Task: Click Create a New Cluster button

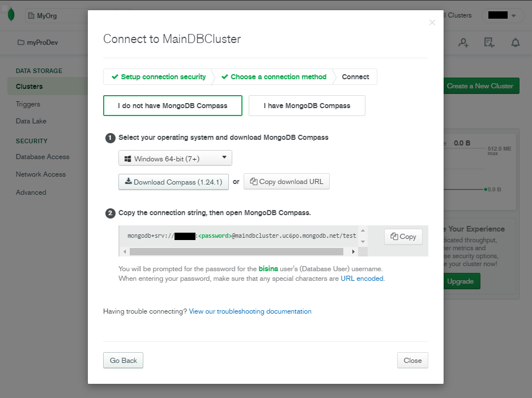Action: point(481,86)
